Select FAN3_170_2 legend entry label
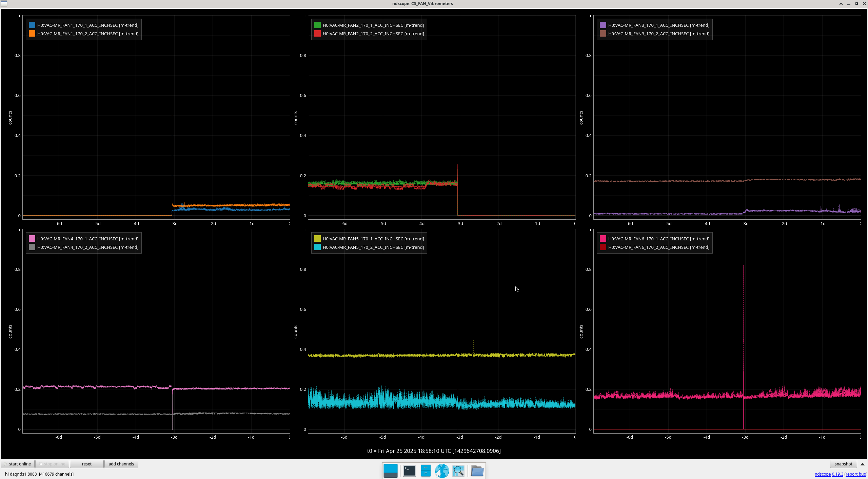This screenshot has width=868, height=479. 658,34
